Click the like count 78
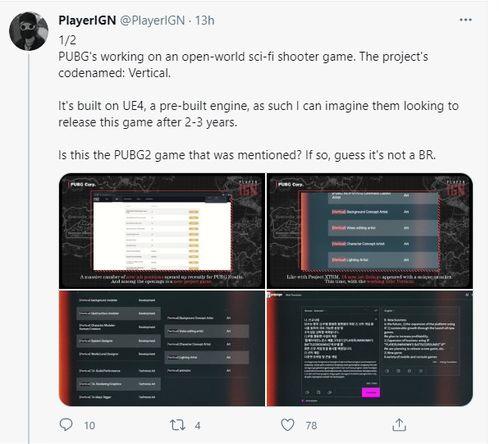Screen dimensions: 499x444 pyautogui.click(x=311, y=426)
